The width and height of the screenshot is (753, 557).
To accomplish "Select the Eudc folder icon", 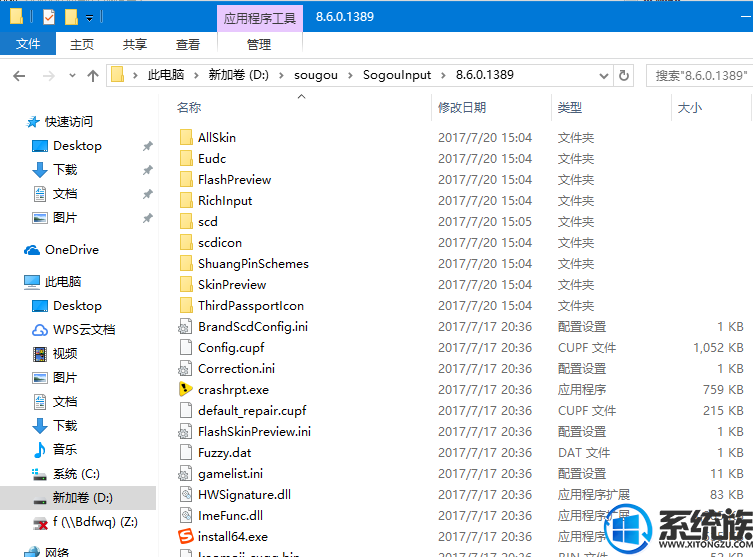I will [186, 158].
